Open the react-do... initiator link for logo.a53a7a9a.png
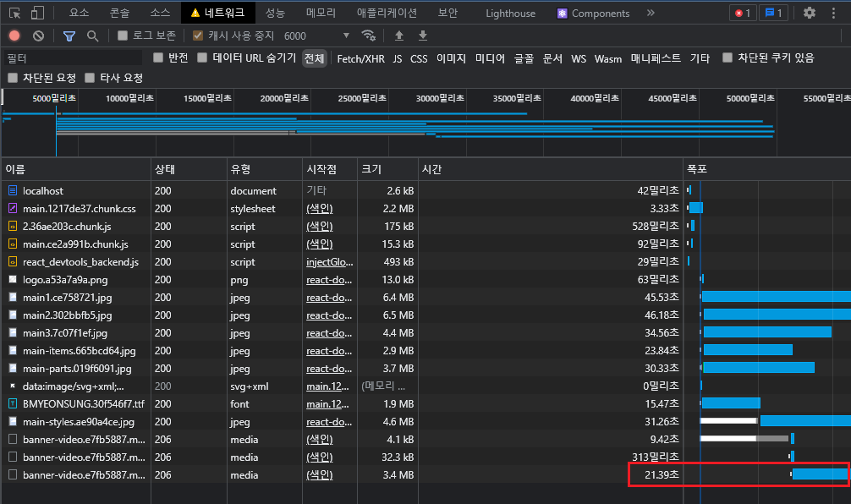 [329, 280]
